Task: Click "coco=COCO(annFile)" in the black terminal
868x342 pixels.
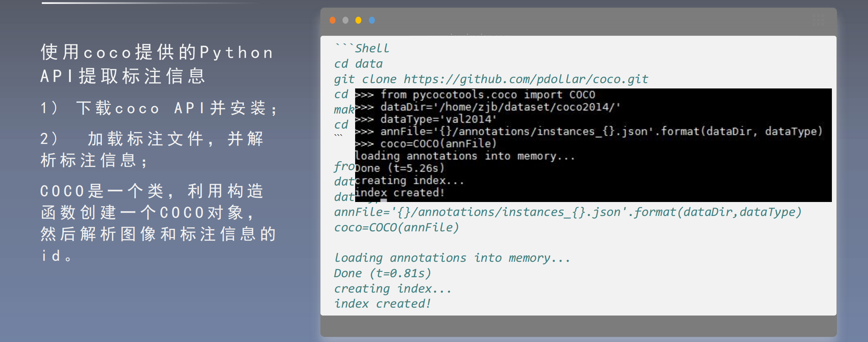Action: [426, 144]
